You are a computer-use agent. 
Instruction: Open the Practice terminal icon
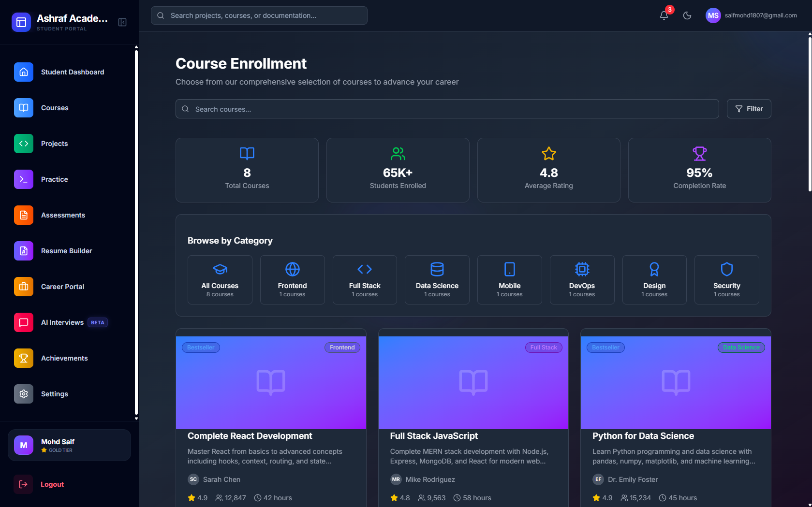(24, 179)
